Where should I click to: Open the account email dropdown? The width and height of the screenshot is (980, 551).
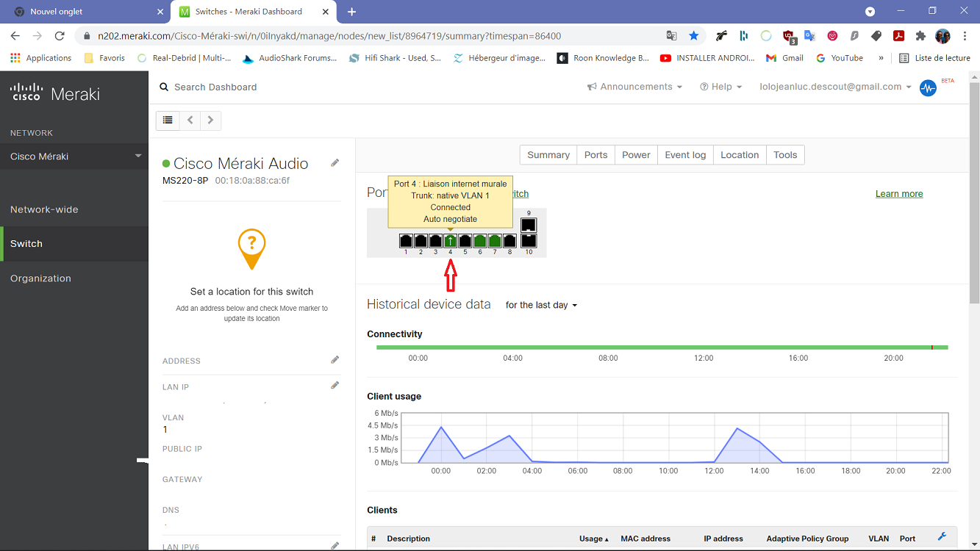pyautogui.click(x=835, y=87)
